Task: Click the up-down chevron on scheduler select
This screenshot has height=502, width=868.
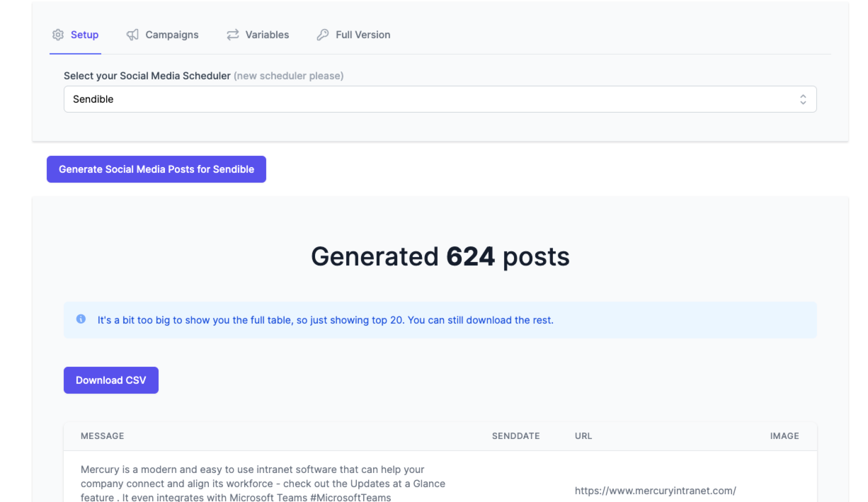Action: point(803,99)
